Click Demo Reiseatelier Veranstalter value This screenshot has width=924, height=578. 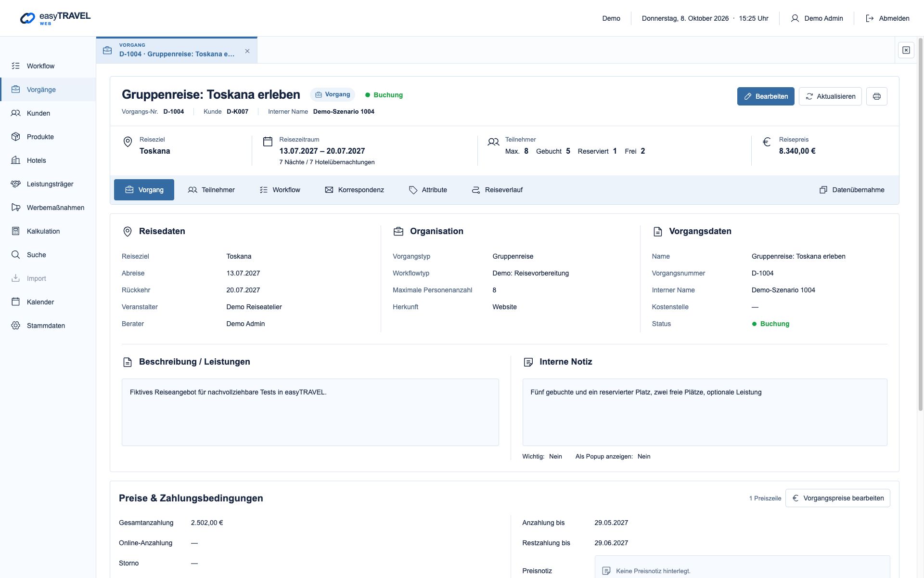[x=254, y=307]
